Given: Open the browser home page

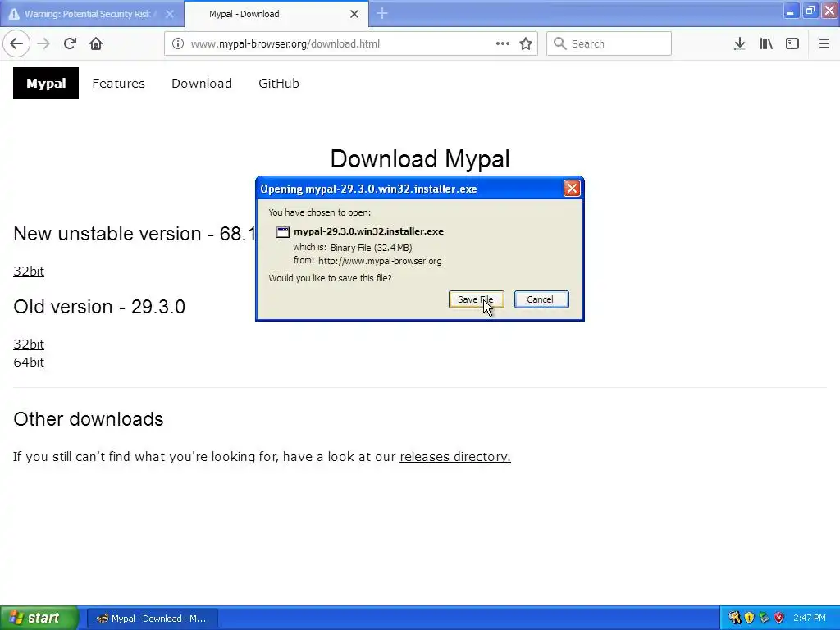Looking at the screenshot, I should coord(96,44).
